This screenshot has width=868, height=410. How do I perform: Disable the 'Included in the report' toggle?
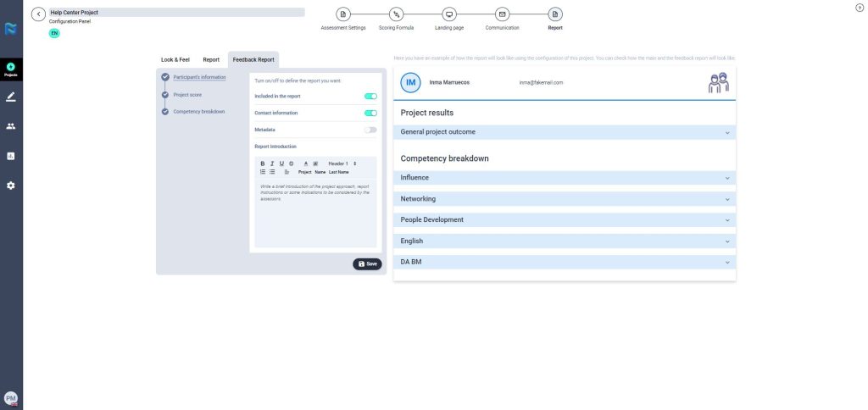tap(370, 97)
